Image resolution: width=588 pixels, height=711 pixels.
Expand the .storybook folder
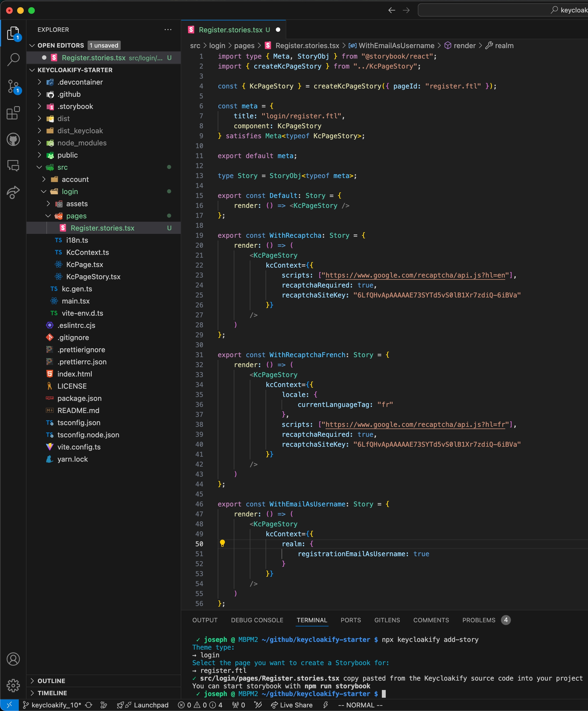click(75, 106)
